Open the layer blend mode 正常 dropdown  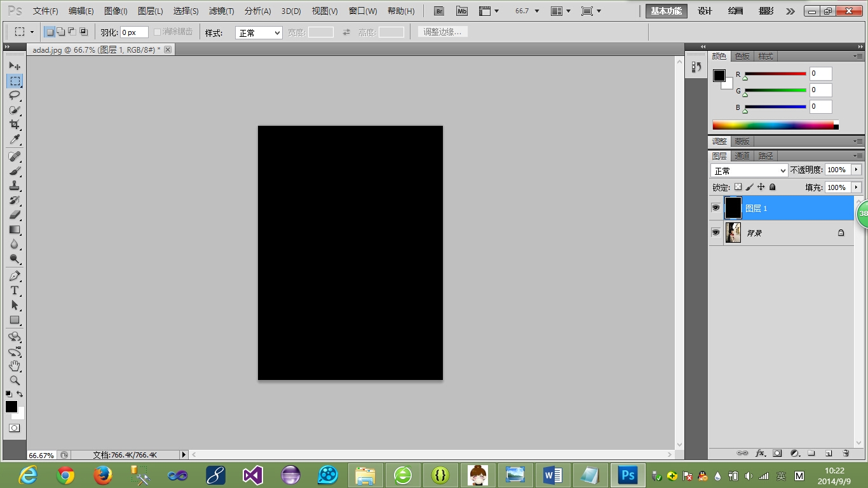[749, 170]
